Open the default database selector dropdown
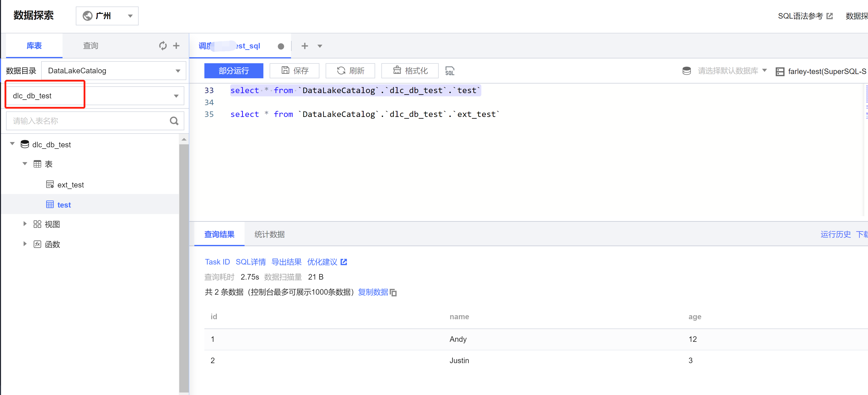The image size is (868, 395). [x=728, y=71]
